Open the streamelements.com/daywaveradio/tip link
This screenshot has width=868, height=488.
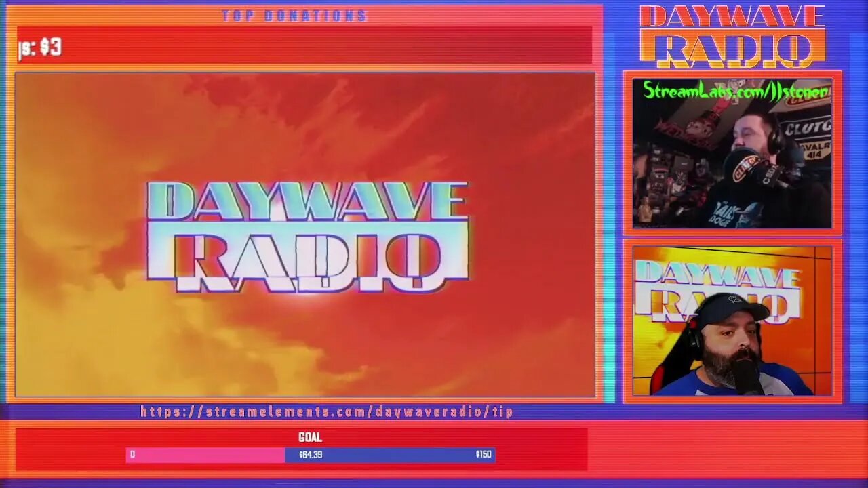pos(327,411)
